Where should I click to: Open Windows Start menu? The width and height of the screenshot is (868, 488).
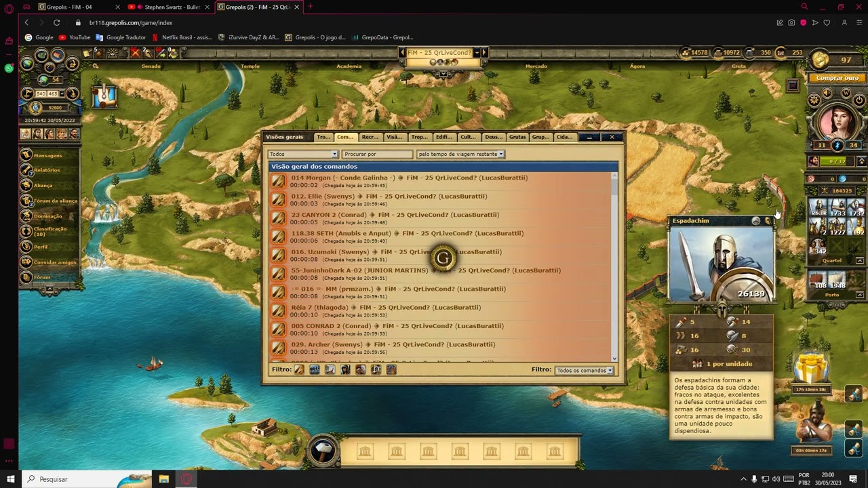(x=10, y=479)
